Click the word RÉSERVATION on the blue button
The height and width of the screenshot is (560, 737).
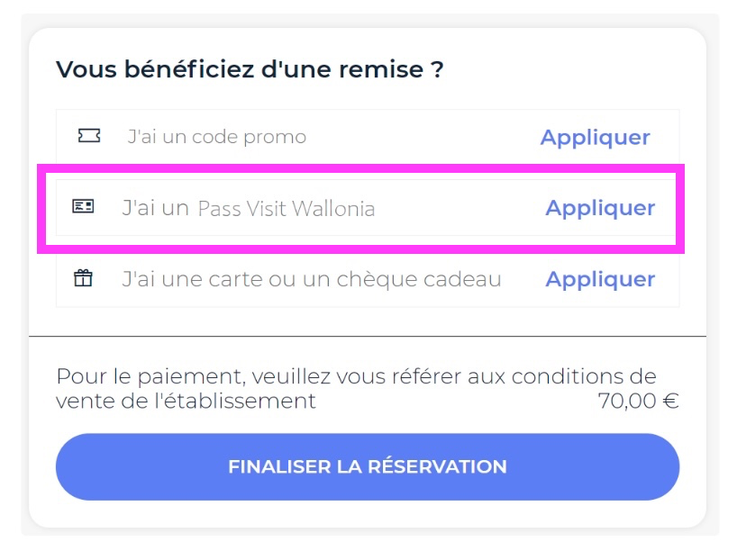click(437, 466)
